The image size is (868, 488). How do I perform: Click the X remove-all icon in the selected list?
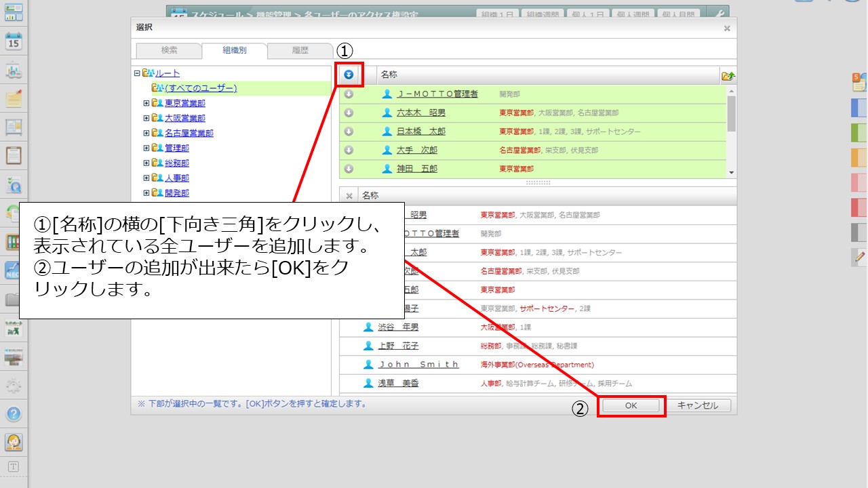click(349, 196)
